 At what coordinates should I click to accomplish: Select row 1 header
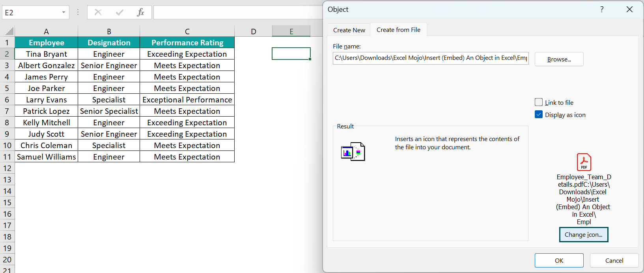tap(7, 43)
